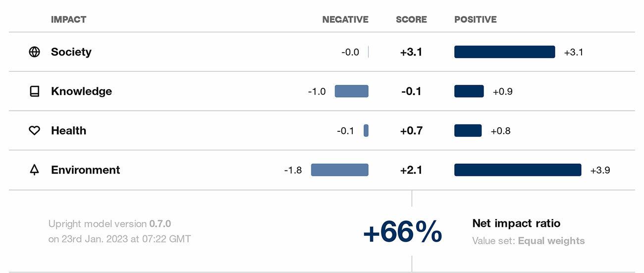Click the Equal weights value set

point(551,241)
